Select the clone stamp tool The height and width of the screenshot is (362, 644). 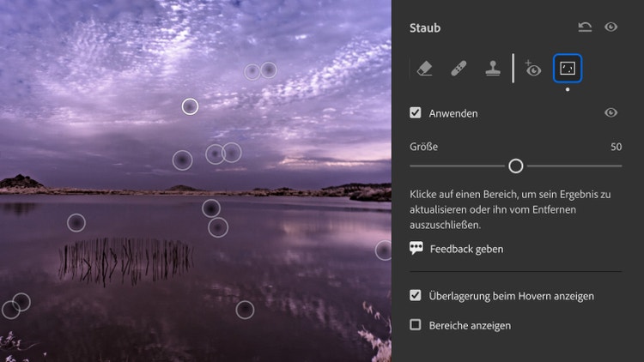(493, 68)
